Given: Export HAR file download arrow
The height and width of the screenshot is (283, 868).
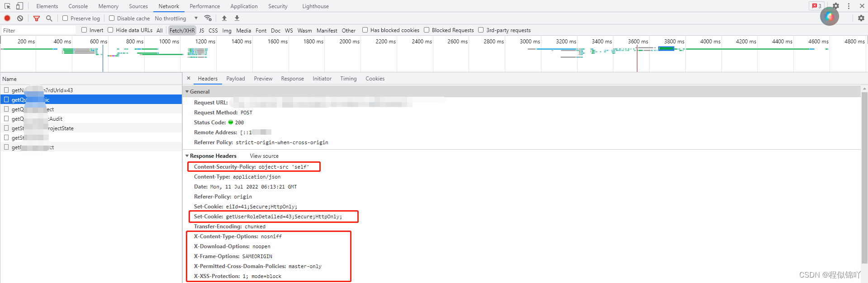Looking at the screenshot, I should click(x=237, y=18).
